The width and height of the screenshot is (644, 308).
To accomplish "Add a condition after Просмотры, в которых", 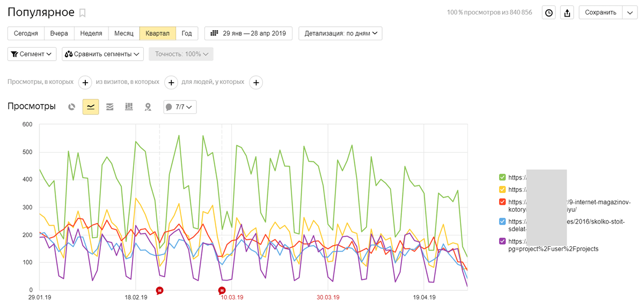I will 85,82.
